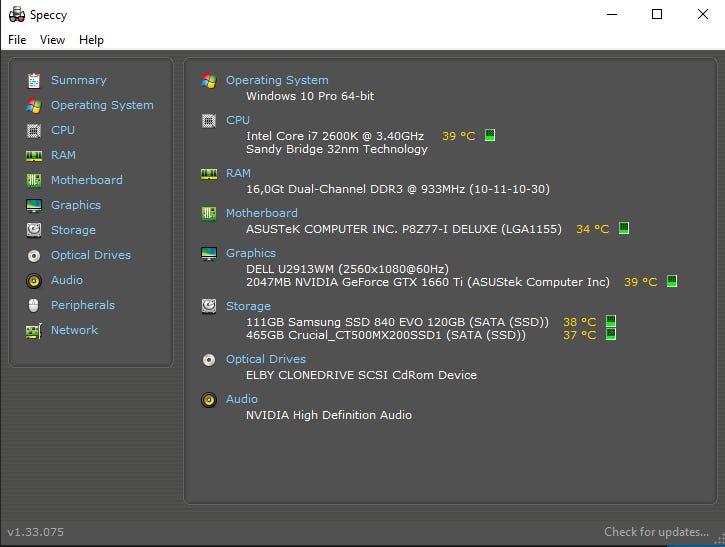Click temperature indicator beside Crucial SSD 37 °C

coord(611,334)
